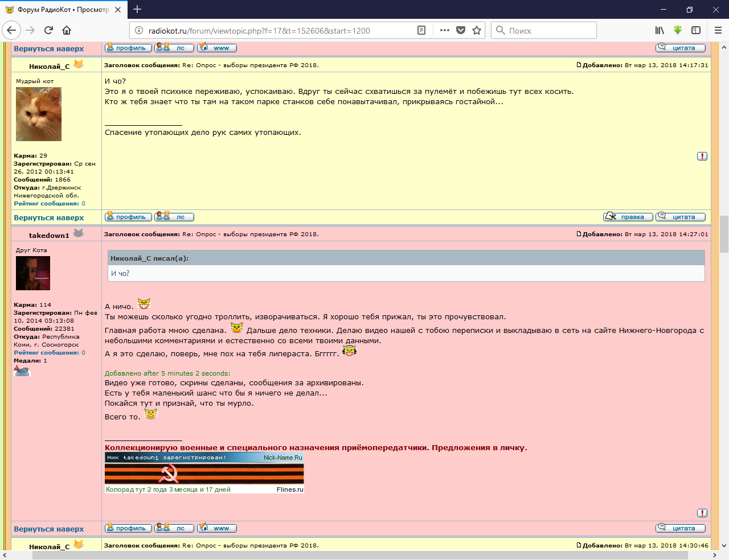Open a new browser tab

click(x=137, y=9)
